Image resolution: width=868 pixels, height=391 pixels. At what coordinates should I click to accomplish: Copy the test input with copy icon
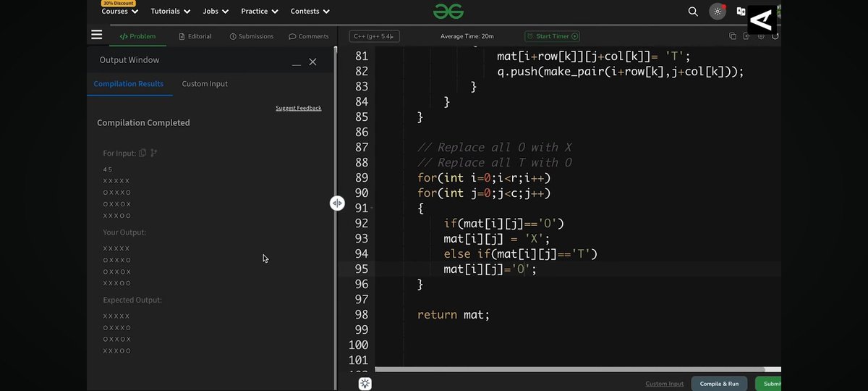click(142, 153)
